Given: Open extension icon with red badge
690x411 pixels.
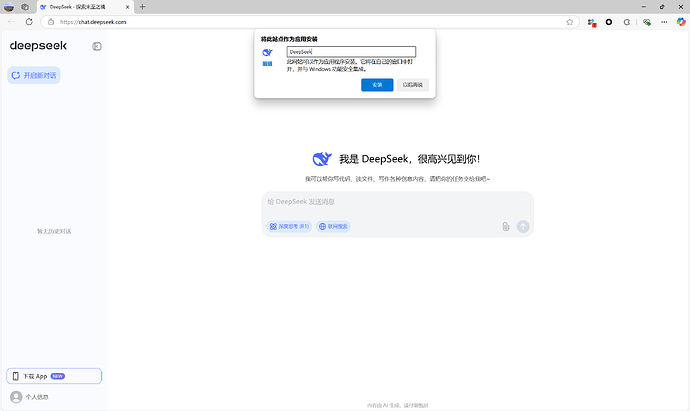Looking at the screenshot, I should click(592, 22).
